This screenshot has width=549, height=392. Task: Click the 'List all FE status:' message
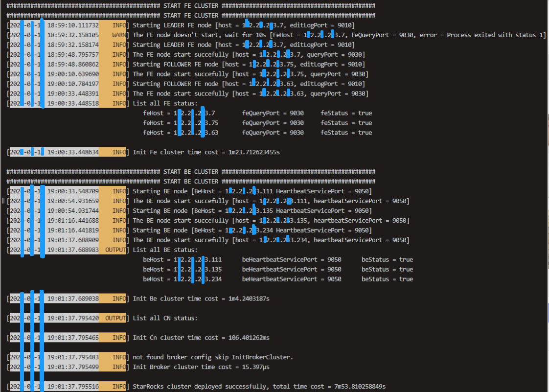pos(165,104)
